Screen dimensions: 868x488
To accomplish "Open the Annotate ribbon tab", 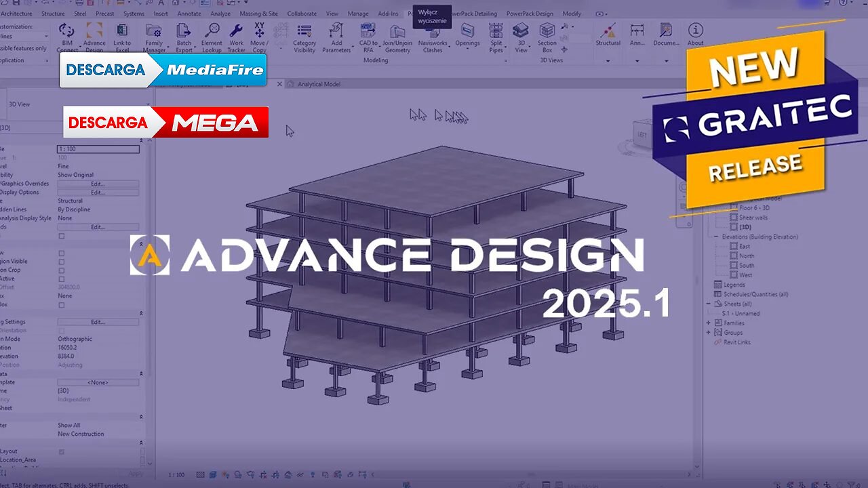I will [x=189, y=14].
